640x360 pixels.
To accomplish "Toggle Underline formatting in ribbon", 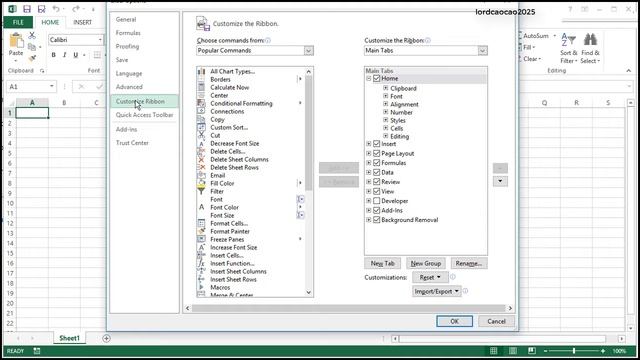I will coord(76,55).
